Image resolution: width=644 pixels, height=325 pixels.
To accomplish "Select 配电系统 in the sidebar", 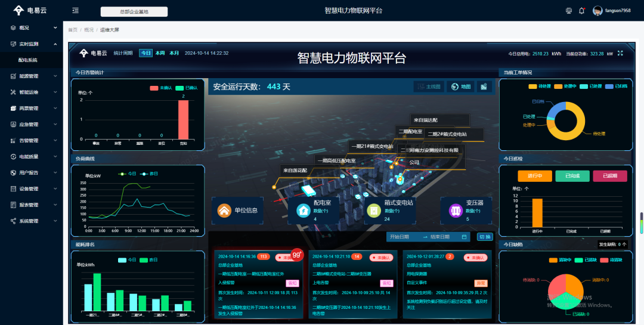I will click(x=28, y=60).
